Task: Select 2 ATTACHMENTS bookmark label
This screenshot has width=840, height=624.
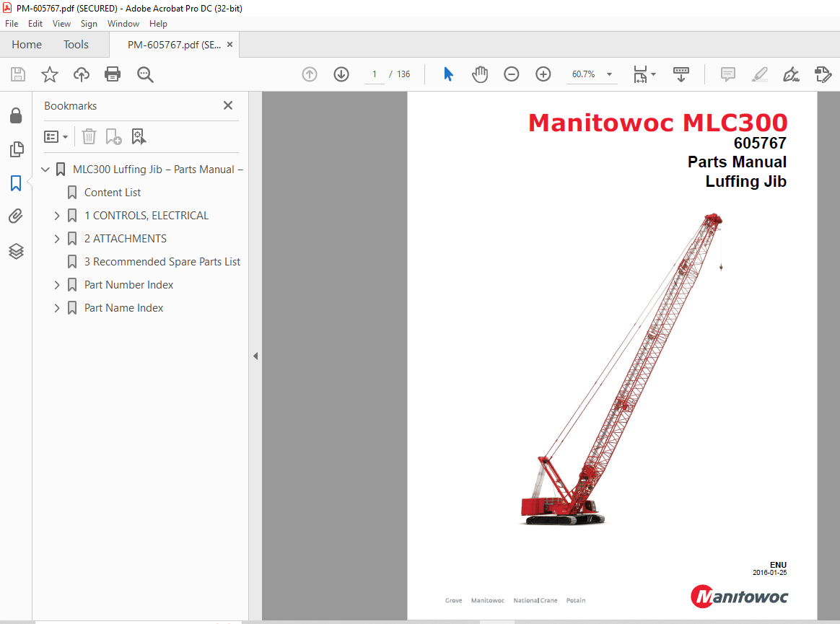Action: click(126, 238)
